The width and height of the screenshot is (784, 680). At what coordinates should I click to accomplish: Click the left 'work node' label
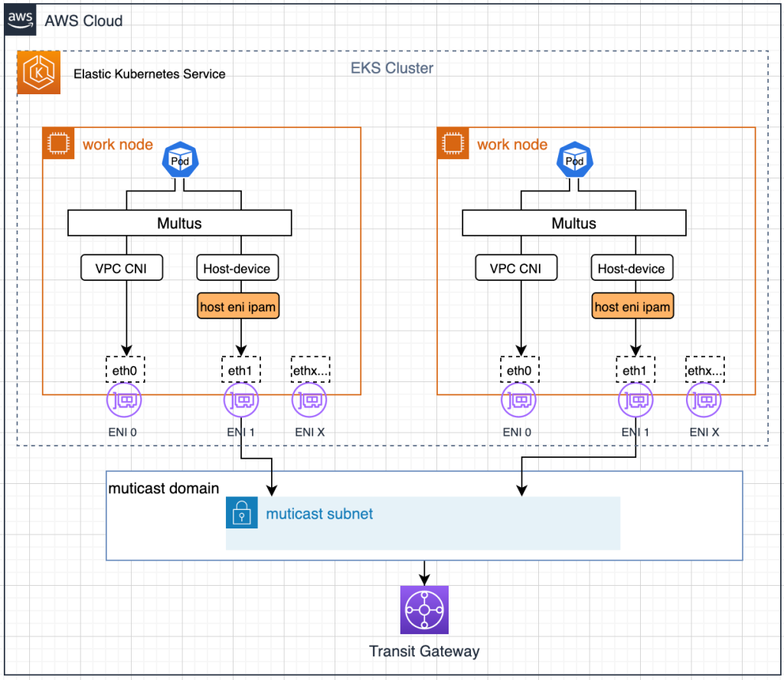point(118,145)
